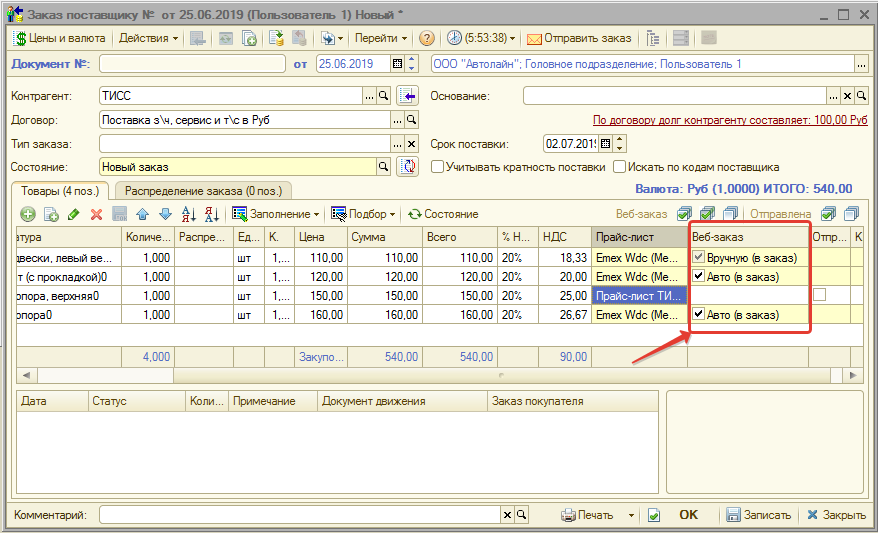Move row down with blue arrow
Screen dimensions: 878x533
pos(165,214)
